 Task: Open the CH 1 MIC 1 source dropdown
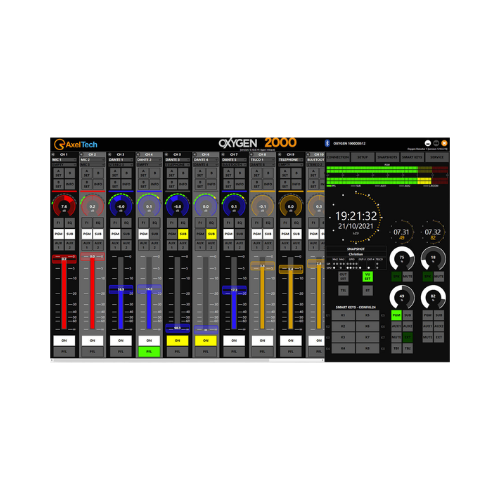tap(64, 160)
